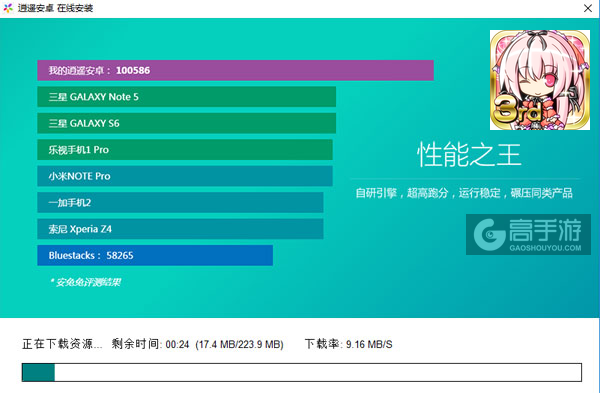Image resolution: width=600 pixels, height=393 pixels.
Task: Click the 高手游 G logo icon
Action: (489, 234)
